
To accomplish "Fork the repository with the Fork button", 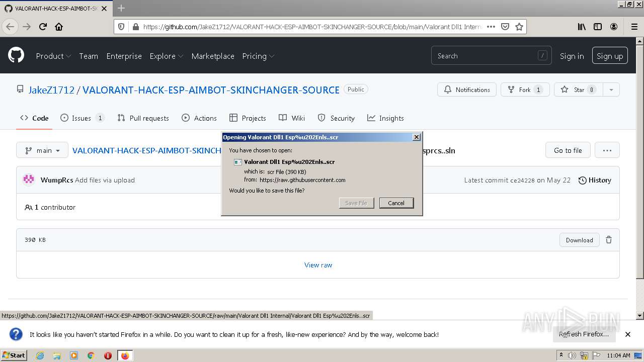I will point(525,89).
